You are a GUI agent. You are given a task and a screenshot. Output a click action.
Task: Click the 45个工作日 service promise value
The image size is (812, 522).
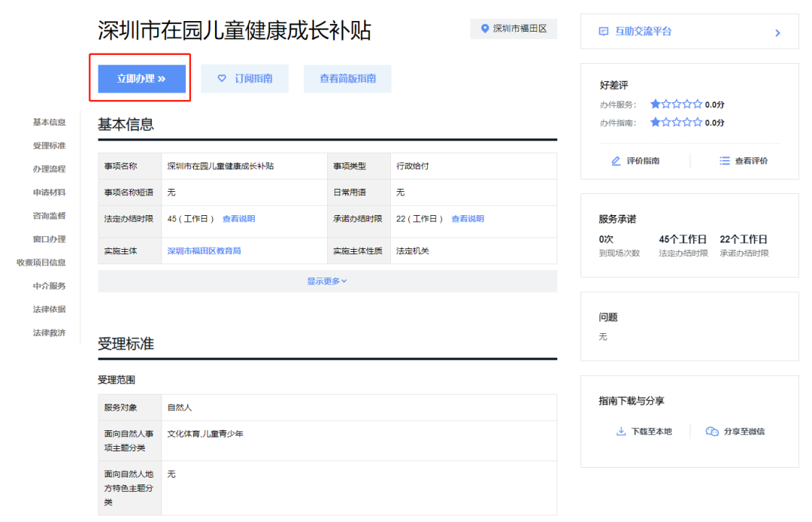[x=683, y=239]
